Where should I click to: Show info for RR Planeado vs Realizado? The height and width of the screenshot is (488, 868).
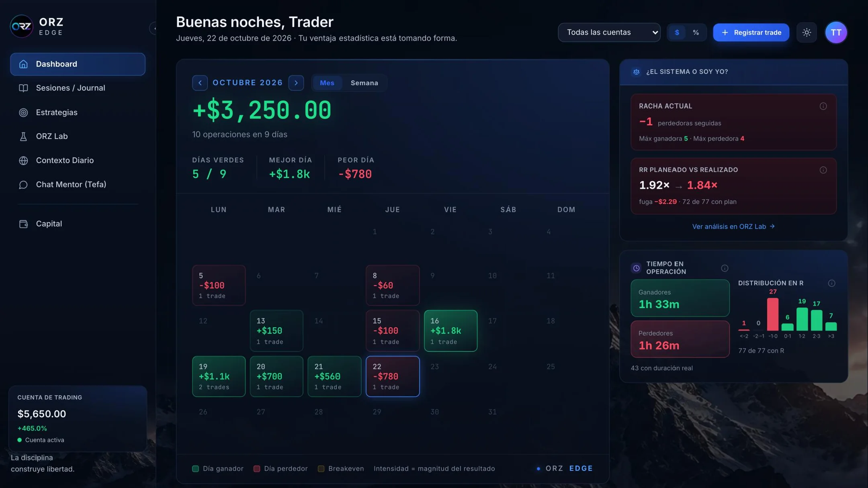[823, 170]
